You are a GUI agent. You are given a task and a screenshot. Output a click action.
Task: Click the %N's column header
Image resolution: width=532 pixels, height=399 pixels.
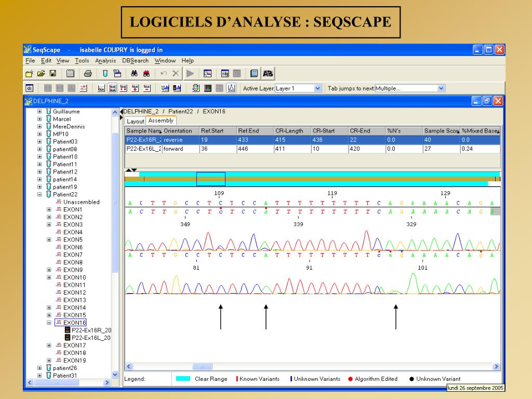click(x=404, y=131)
